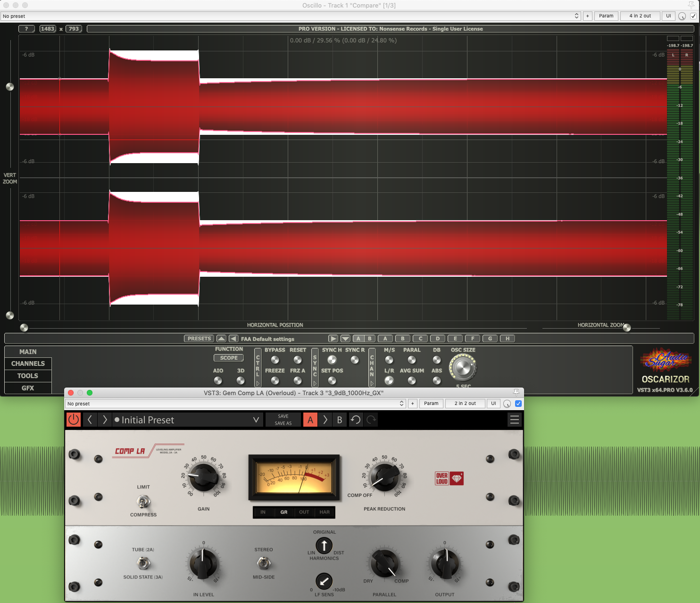
Task: Click the OSC Size knob
Action: [463, 368]
